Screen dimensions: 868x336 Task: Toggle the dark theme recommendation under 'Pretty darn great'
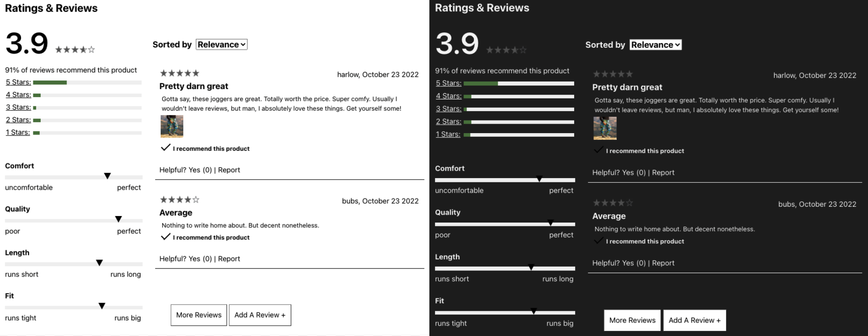[x=640, y=150]
